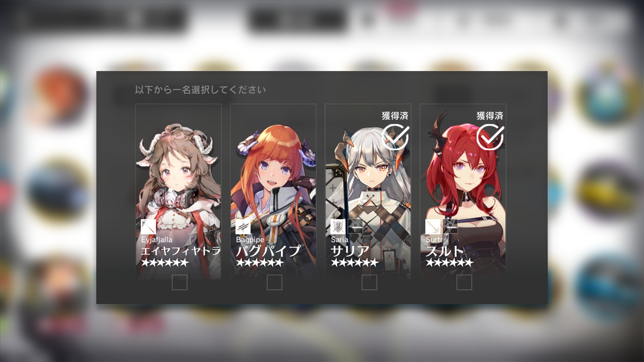Click Bagpipe's Vanguard class icon
This screenshot has width=644, height=362.
[243, 227]
